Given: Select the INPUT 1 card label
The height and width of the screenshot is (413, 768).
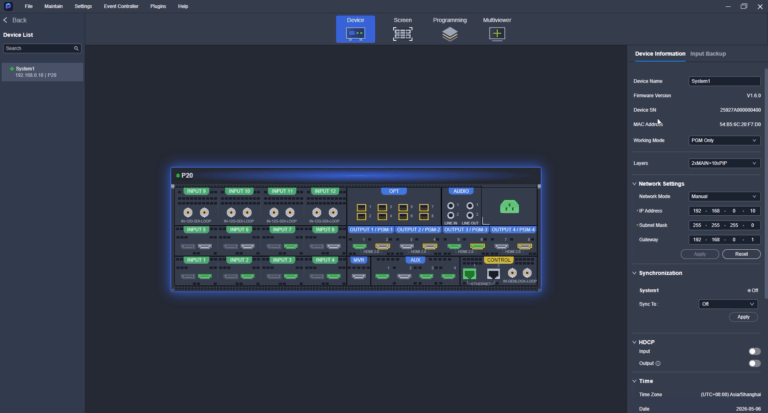Looking at the screenshot, I should [196, 260].
